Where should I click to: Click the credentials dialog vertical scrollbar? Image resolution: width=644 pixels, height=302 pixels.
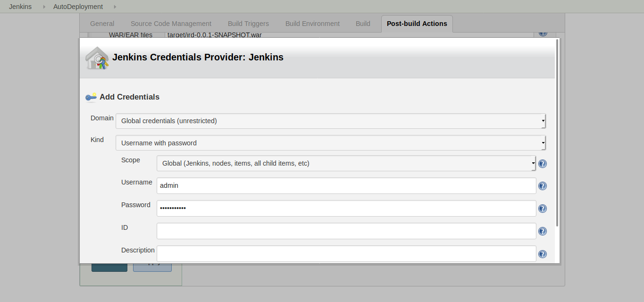(558, 132)
